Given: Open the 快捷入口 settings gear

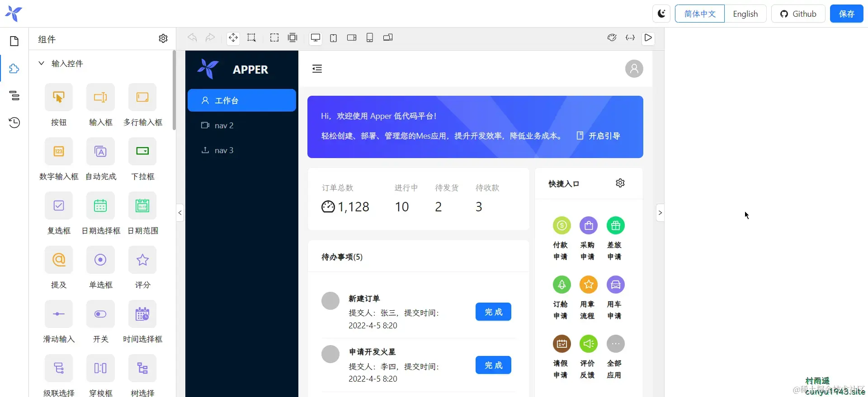Looking at the screenshot, I should (x=620, y=183).
